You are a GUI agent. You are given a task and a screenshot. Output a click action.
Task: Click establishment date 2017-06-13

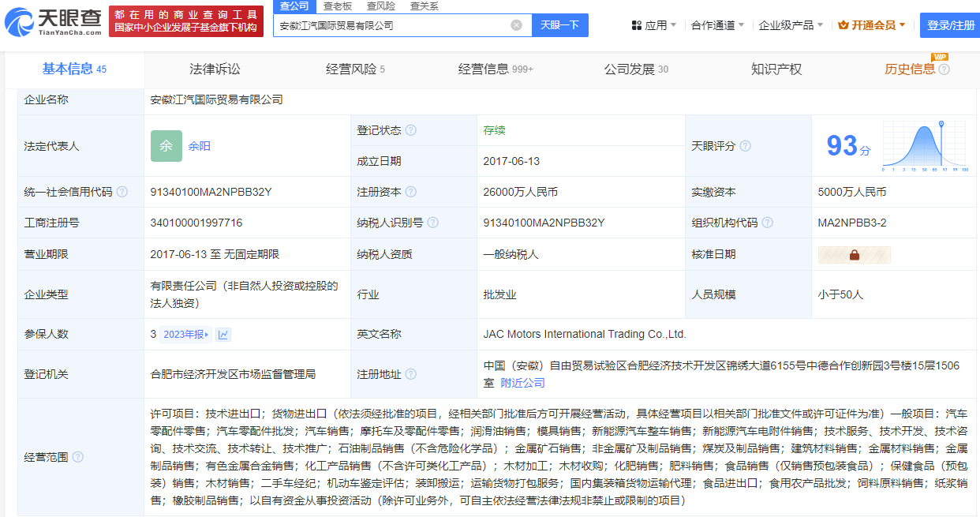pos(511,161)
